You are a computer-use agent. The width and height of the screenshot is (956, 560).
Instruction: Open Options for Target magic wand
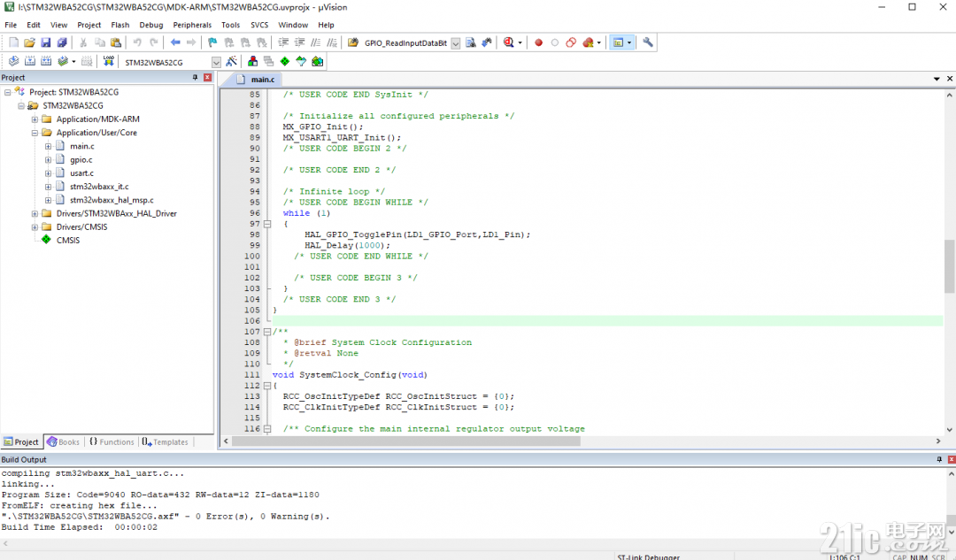point(231,62)
